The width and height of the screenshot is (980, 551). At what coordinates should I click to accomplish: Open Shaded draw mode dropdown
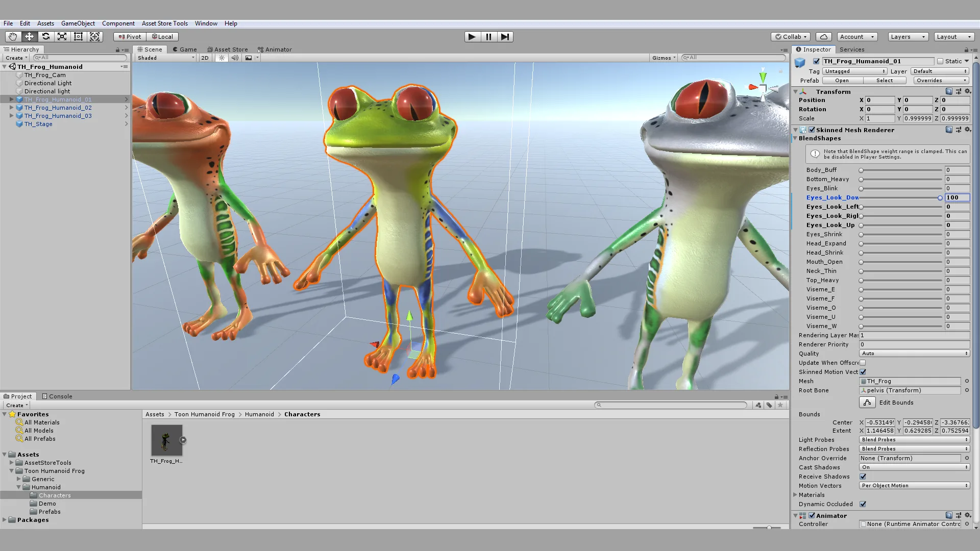[x=166, y=58]
